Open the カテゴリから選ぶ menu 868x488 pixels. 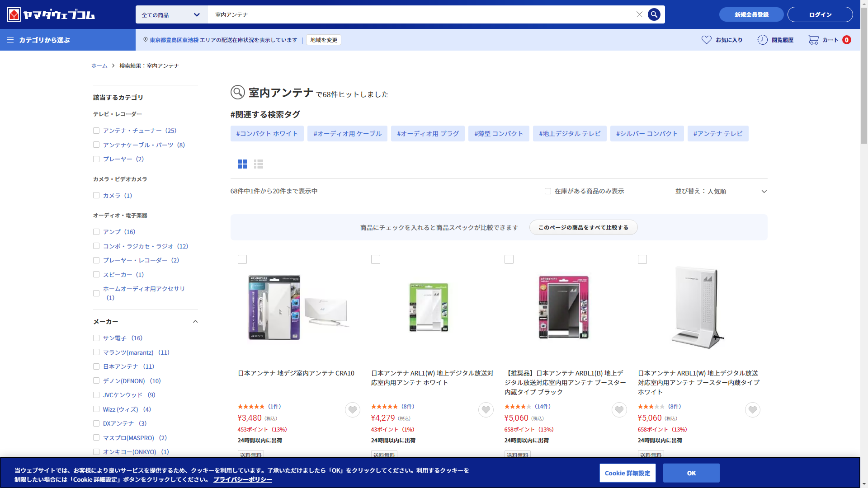(39, 40)
